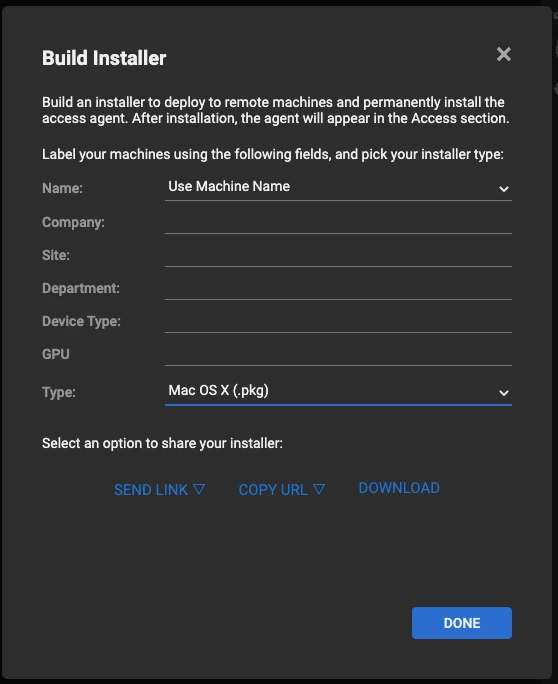Focus the Site input field
558x684 pixels.
338,255
